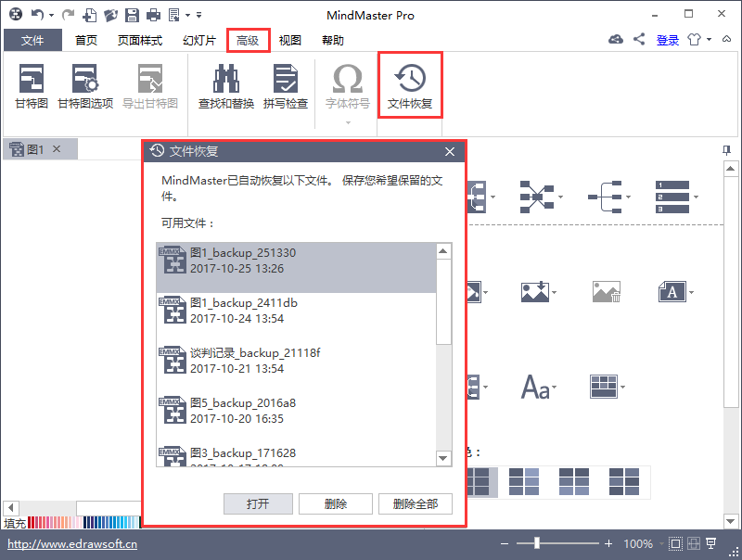The height and width of the screenshot is (560, 742).
Task: Click the cloud icon near 登录
Action: [616, 39]
